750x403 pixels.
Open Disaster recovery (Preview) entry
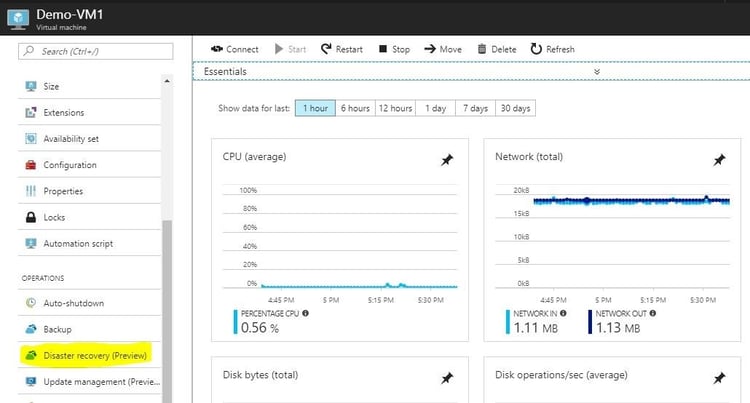[x=89, y=355]
